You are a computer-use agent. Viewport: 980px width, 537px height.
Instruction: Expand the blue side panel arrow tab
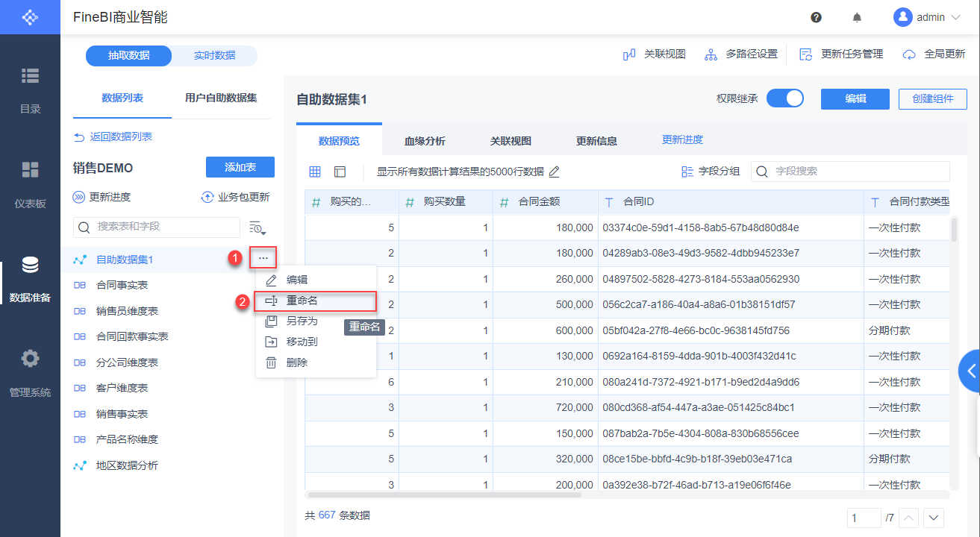point(970,371)
